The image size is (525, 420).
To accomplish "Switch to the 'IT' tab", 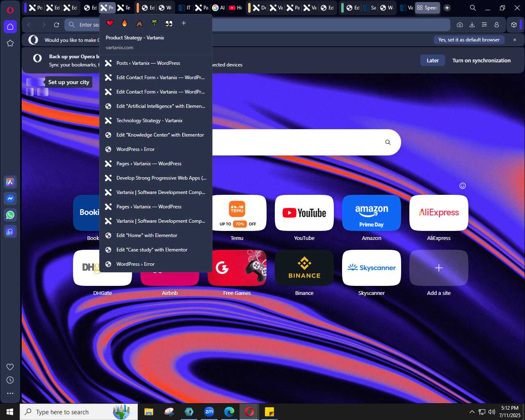I will tap(185, 8).
